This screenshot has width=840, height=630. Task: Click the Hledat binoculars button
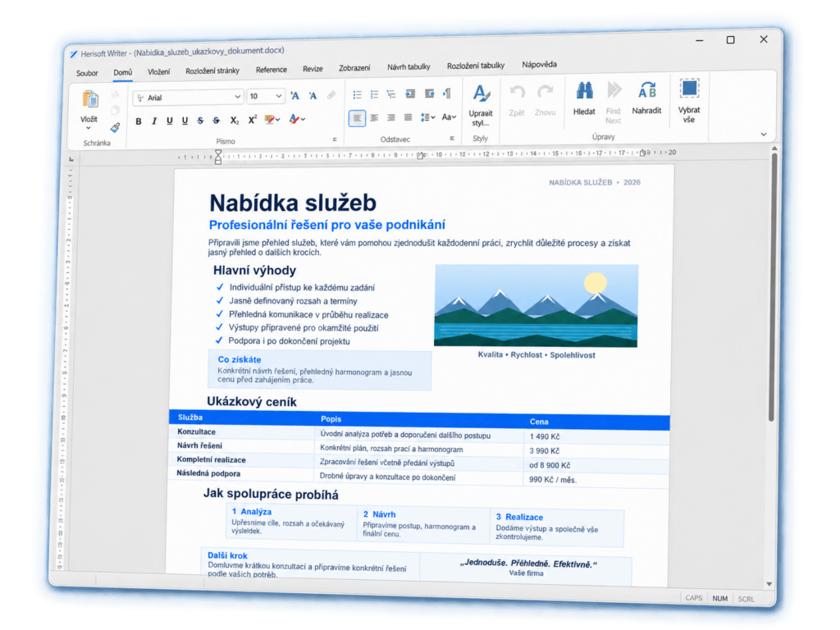(584, 98)
